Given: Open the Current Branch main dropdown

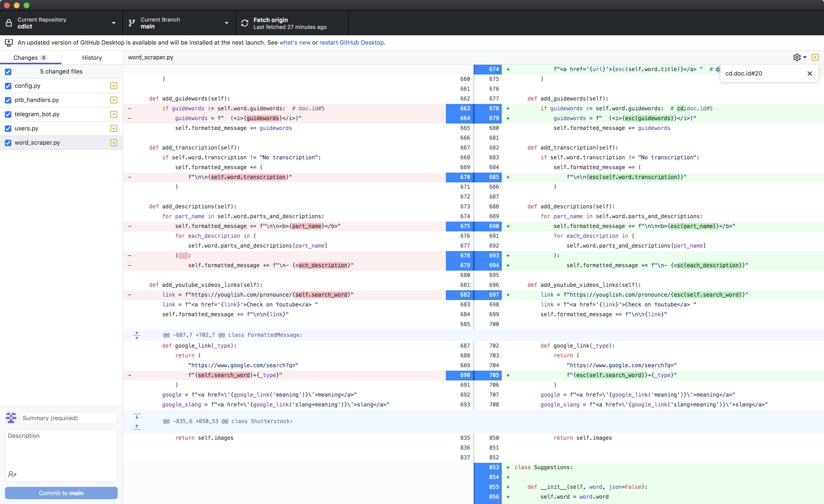Looking at the screenshot, I should tap(179, 23).
